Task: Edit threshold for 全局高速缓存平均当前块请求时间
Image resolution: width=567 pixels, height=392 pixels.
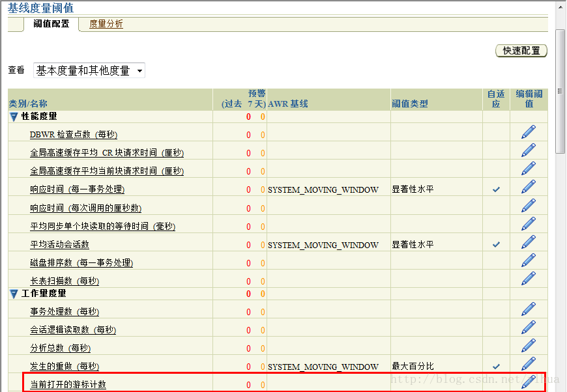Action: pyautogui.click(x=529, y=169)
